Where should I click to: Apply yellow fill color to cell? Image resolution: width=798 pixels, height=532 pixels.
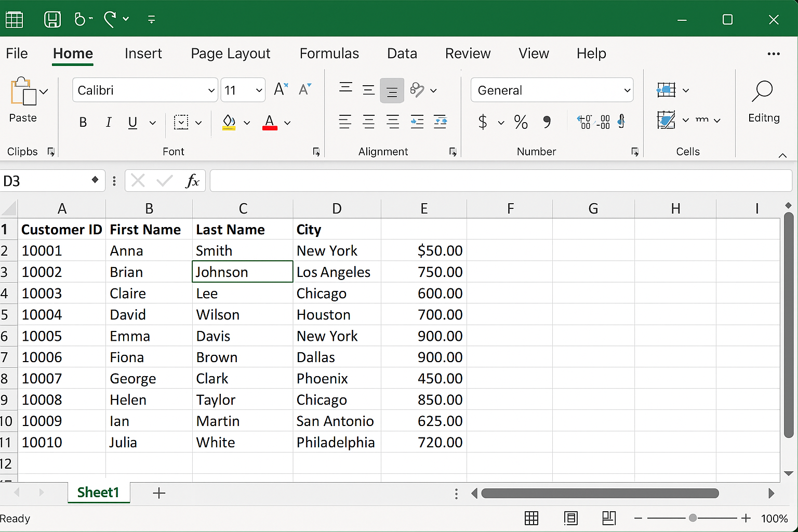point(229,123)
